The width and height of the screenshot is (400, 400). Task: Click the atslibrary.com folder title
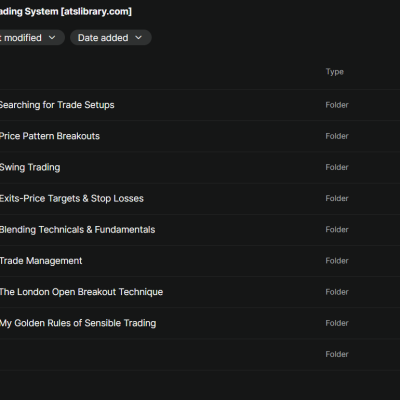[x=66, y=12]
